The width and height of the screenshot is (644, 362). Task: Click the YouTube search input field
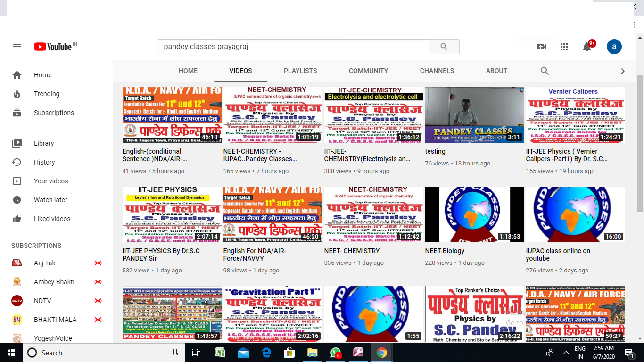coord(294,47)
